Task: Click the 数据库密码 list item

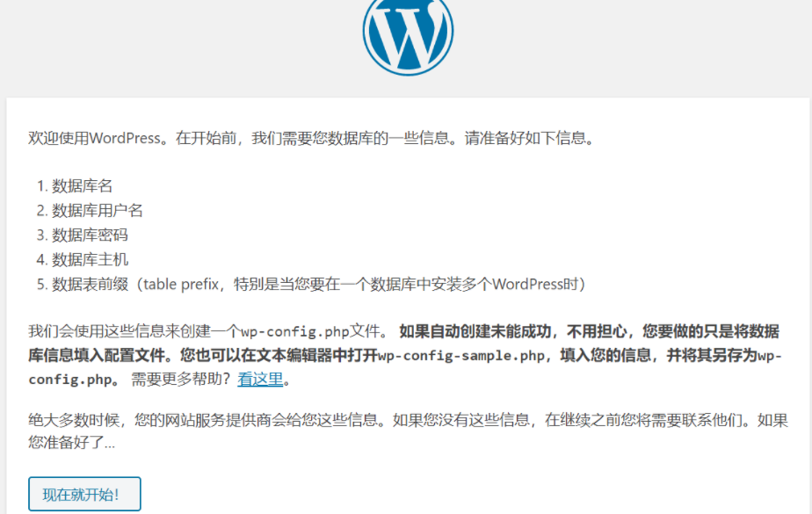Action: 90,235
